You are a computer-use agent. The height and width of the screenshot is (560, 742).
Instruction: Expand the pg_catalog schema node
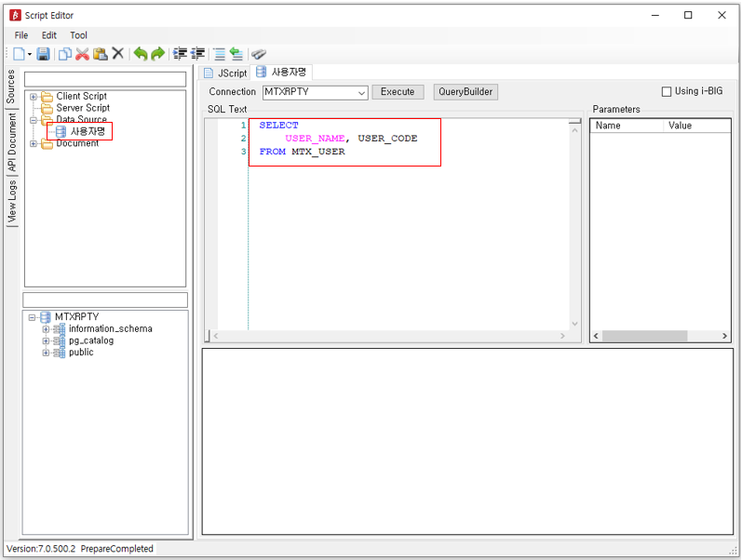pos(46,341)
